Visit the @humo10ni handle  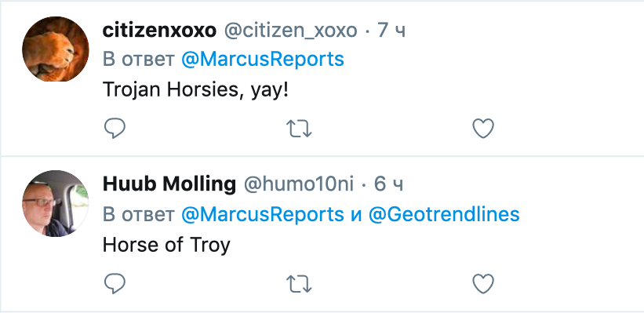299,184
